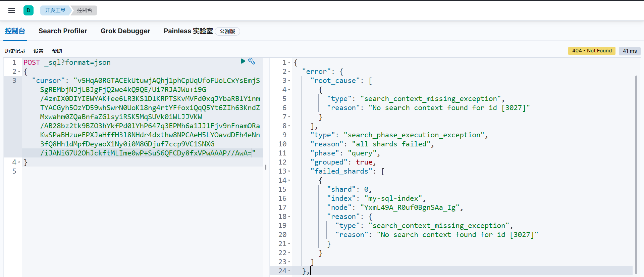Click the 帮助 help button
644x277 pixels.
(x=57, y=51)
